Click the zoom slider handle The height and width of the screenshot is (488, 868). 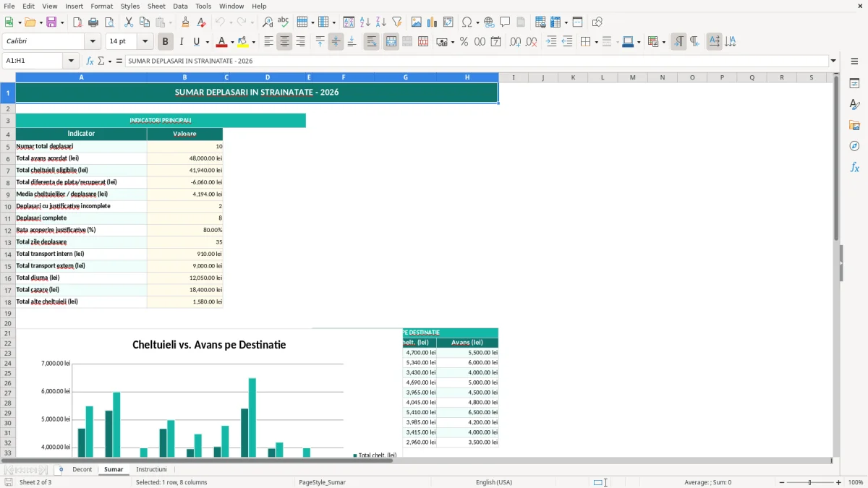pos(810,482)
